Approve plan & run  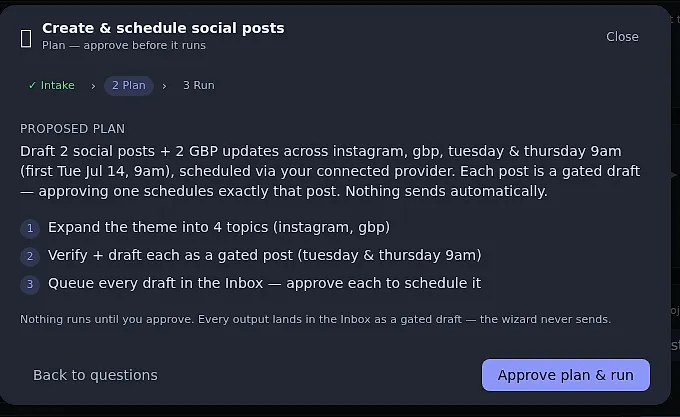(x=566, y=375)
